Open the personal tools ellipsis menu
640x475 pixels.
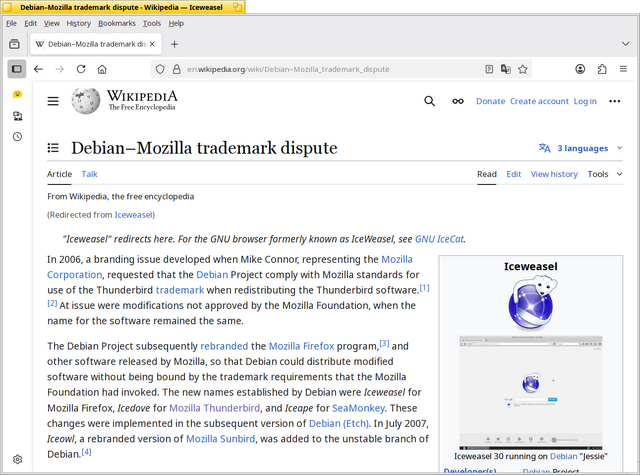pyautogui.click(x=614, y=101)
